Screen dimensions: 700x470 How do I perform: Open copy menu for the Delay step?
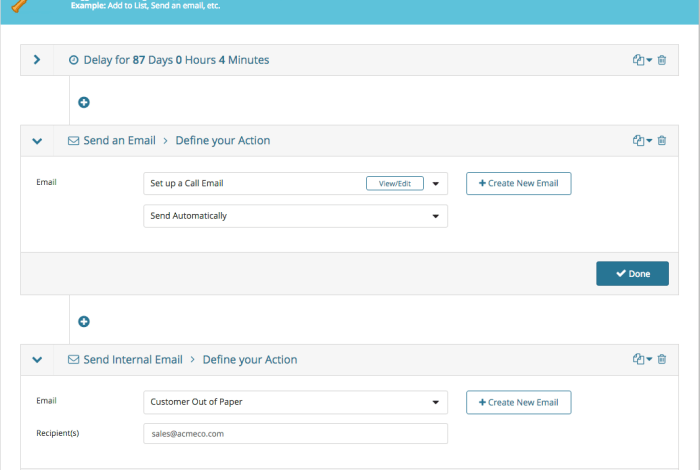point(642,60)
